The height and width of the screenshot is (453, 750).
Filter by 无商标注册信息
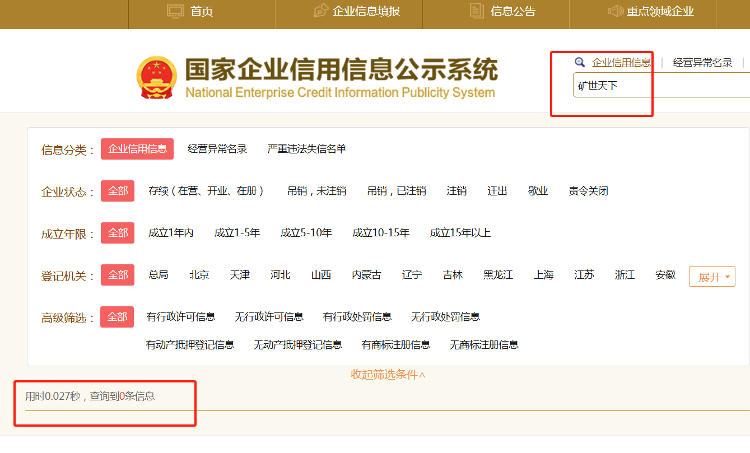pos(484,345)
